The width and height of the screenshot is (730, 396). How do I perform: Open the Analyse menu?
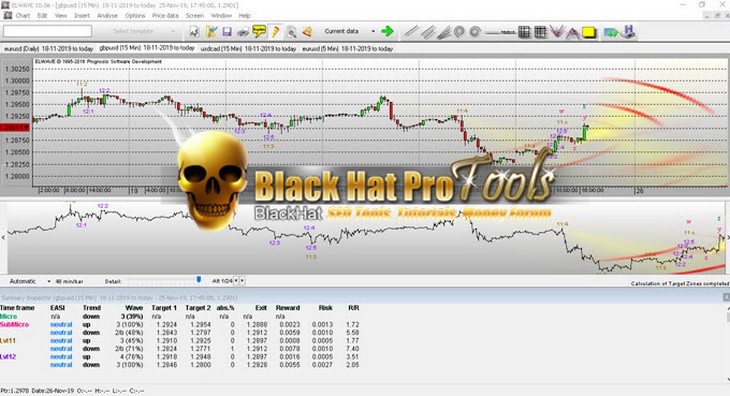point(107,15)
